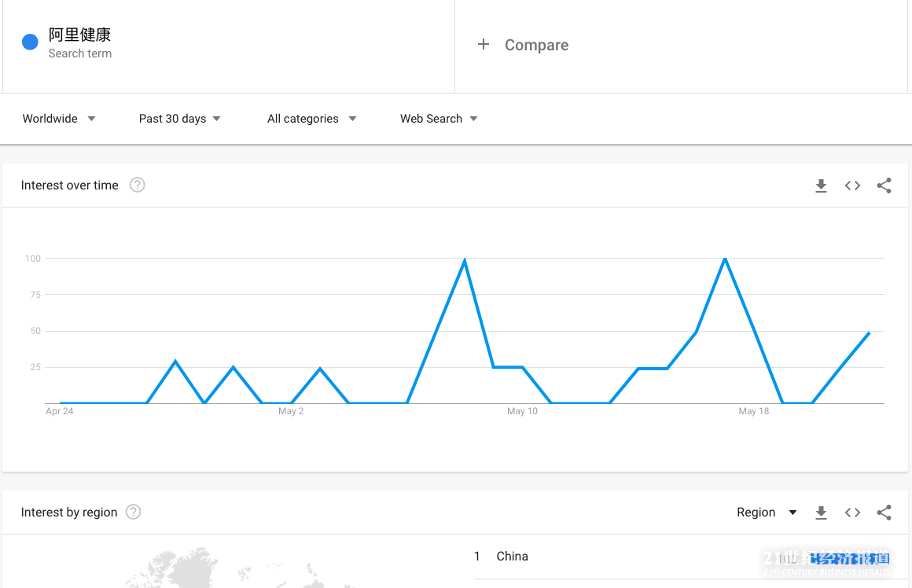Open the Web Search type dropdown
Screen dimensions: 912x588
(439, 119)
